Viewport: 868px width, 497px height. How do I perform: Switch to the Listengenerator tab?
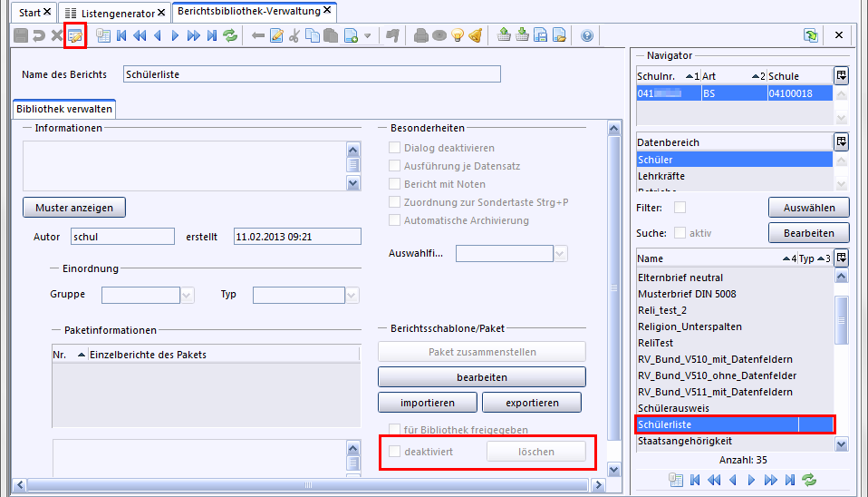116,14
